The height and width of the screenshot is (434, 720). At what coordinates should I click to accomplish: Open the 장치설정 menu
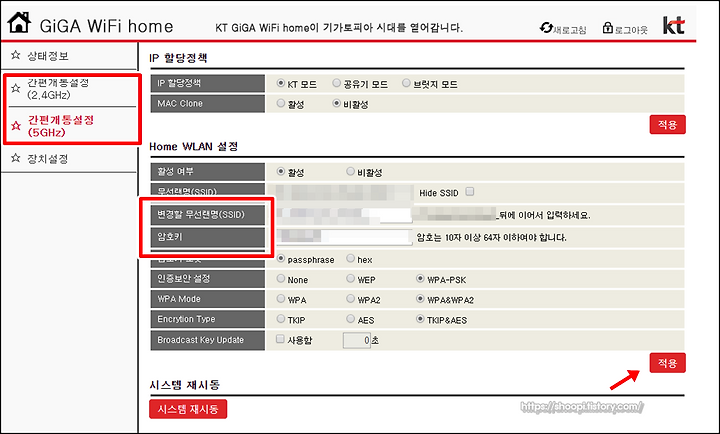click(48, 159)
